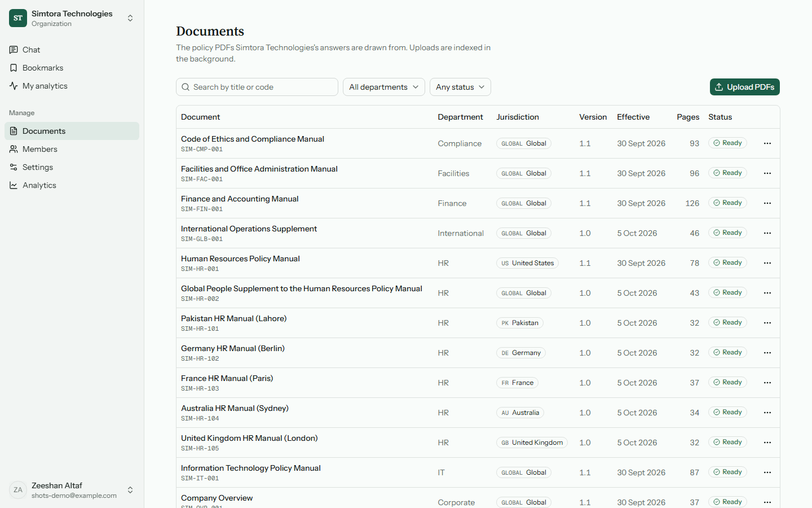Click the Pakistan jurisdiction badge
Viewport: 812px width, 508px height.
pyautogui.click(x=520, y=323)
